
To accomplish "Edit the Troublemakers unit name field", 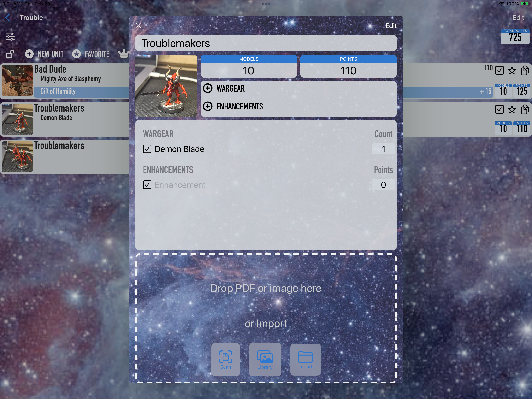I will tap(266, 43).
